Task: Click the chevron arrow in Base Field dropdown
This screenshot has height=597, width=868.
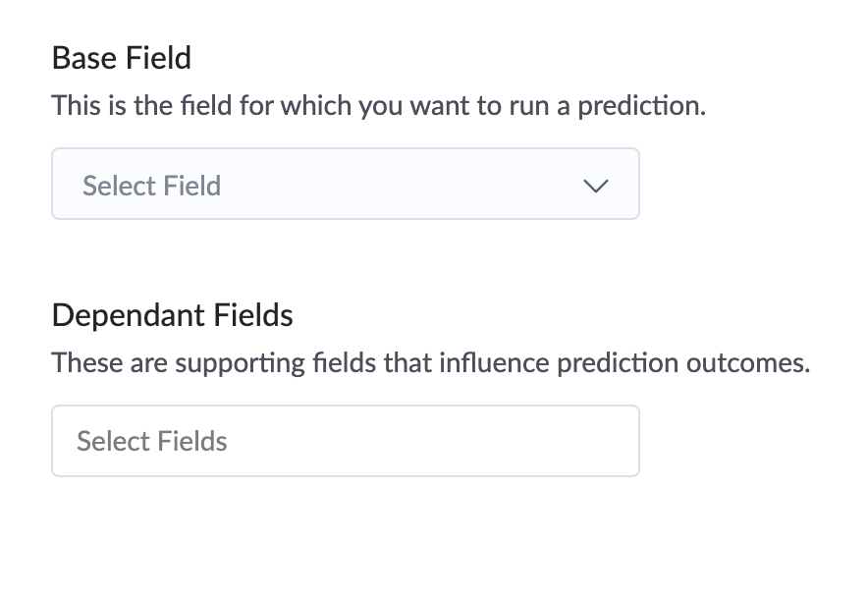Action: tap(596, 186)
